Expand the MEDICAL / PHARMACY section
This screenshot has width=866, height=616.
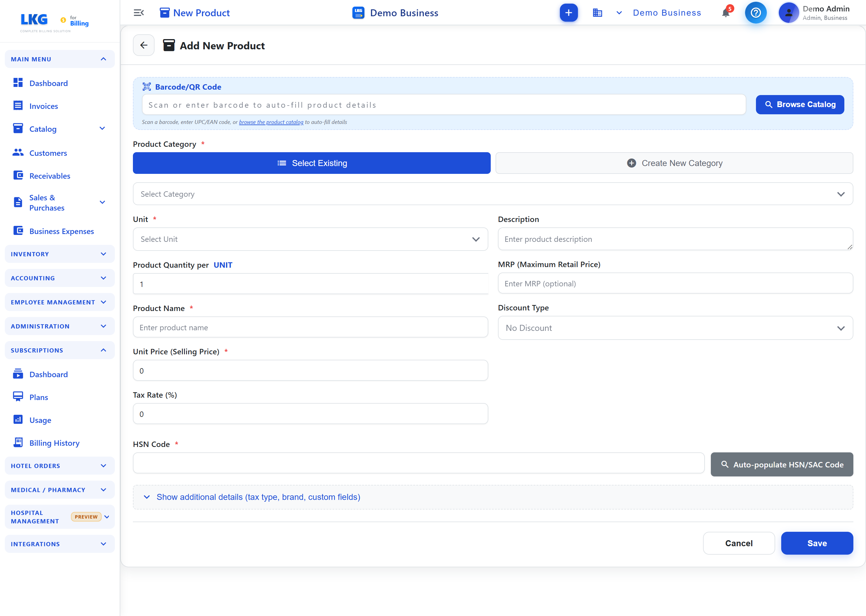(60, 490)
